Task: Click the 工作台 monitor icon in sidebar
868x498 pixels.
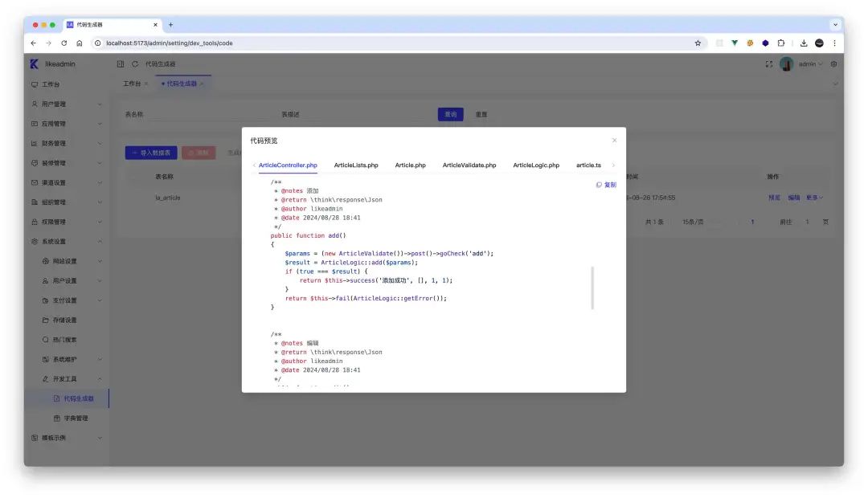Action: point(35,84)
